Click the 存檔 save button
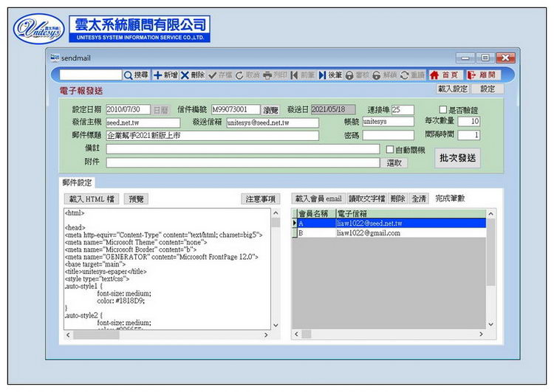554x392 pixels. click(220, 75)
